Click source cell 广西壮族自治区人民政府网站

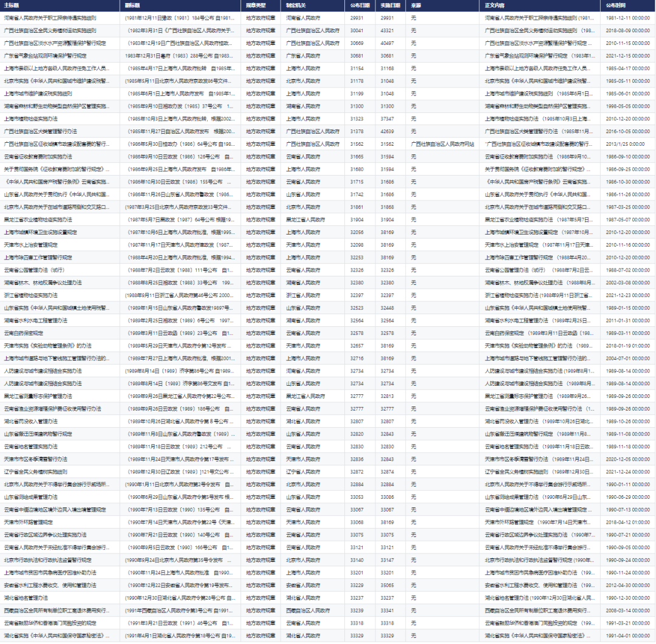tap(443, 144)
